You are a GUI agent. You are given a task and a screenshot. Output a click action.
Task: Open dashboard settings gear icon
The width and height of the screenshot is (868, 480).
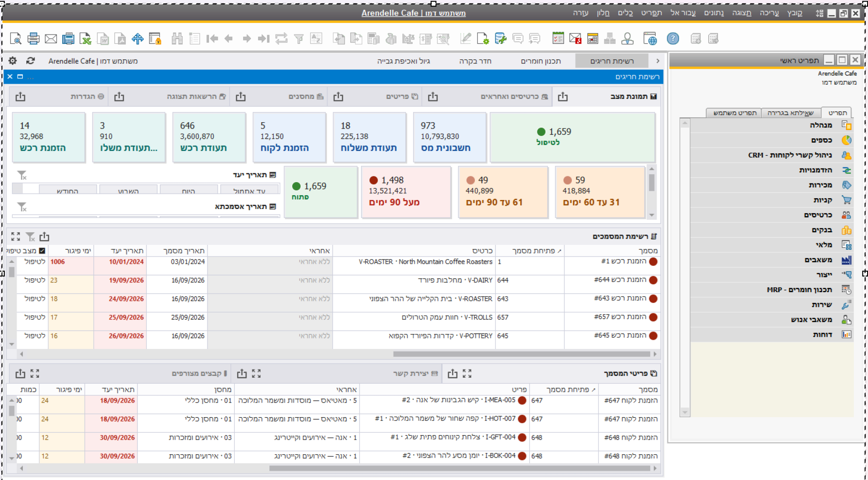tap(13, 61)
